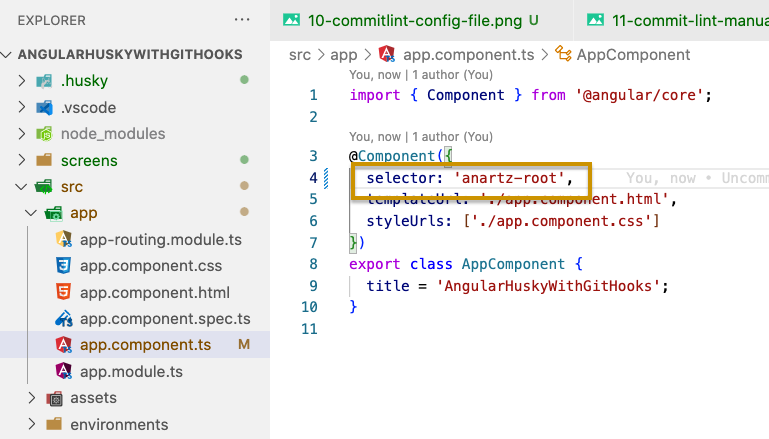Click the git blame CodeLens above import

point(420,75)
